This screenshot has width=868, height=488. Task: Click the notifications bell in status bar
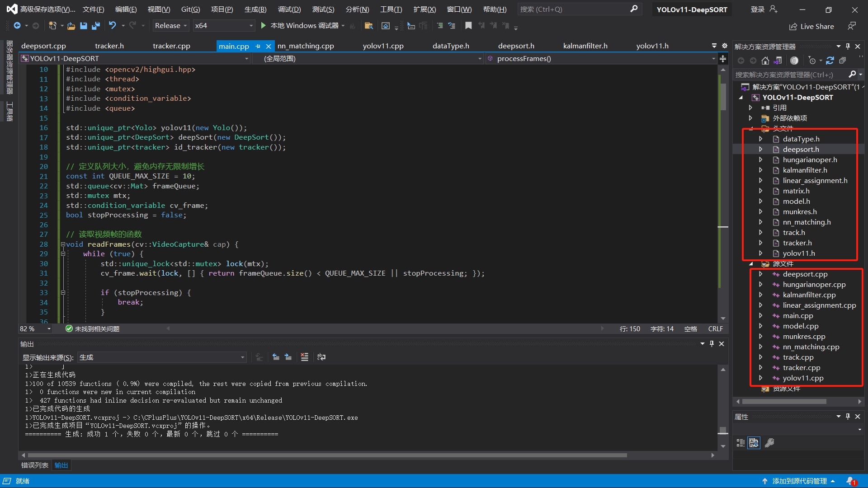851,481
